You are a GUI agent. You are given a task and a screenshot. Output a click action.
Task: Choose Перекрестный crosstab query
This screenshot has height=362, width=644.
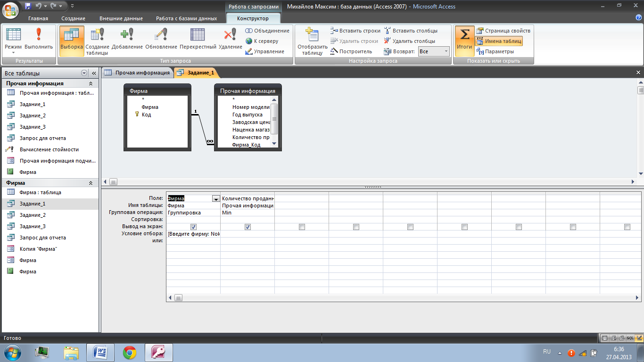pos(198,41)
